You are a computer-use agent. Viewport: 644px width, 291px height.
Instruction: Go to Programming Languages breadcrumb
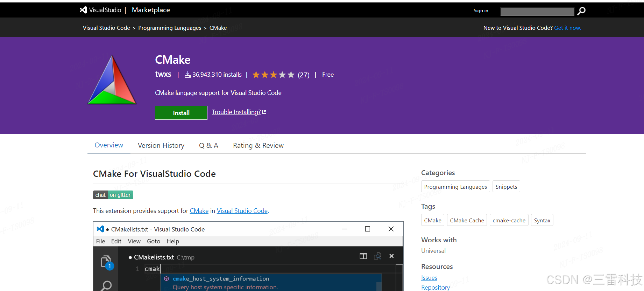170,28
